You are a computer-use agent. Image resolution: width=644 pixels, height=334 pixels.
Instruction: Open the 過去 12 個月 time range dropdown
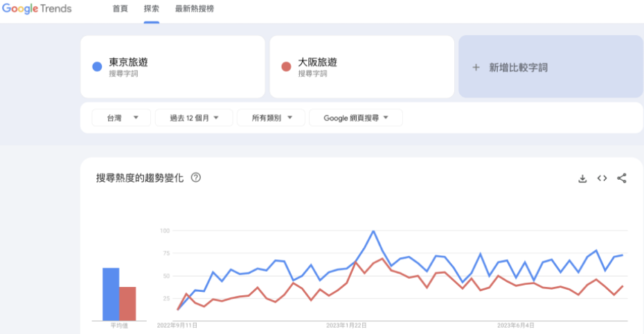tap(194, 118)
